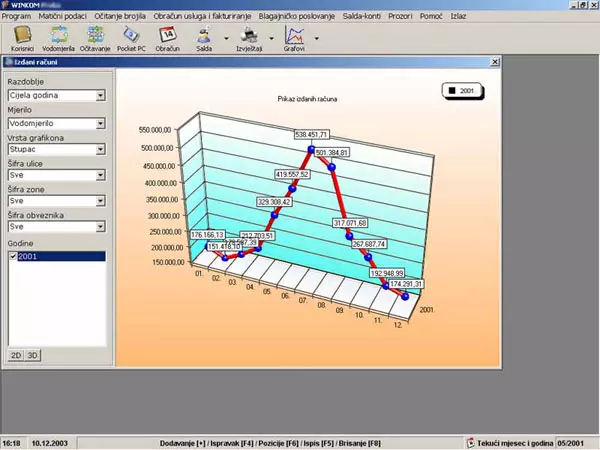Open Vodomjerila from the toolbar
This screenshot has width=600, height=450.
[x=59, y=37]
